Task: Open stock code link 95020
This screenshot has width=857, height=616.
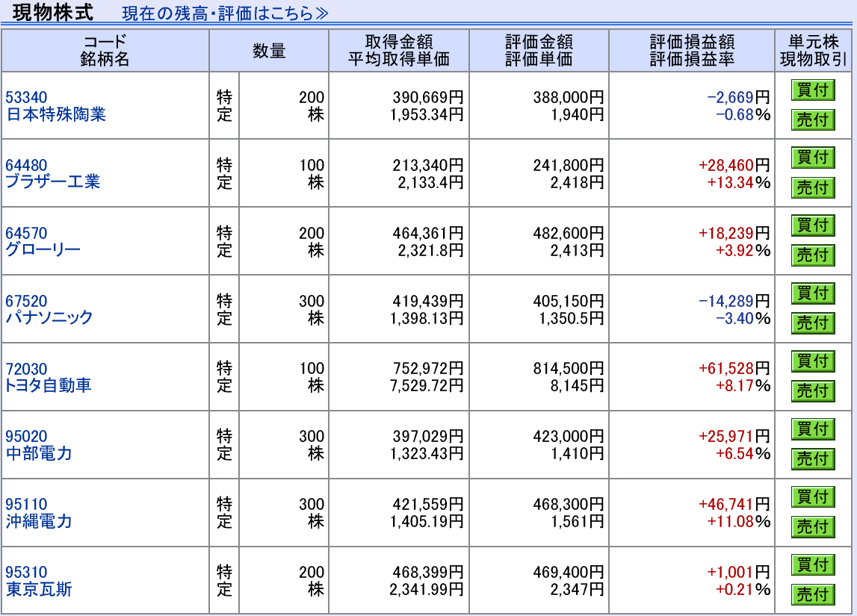Action: pos(26,436)
